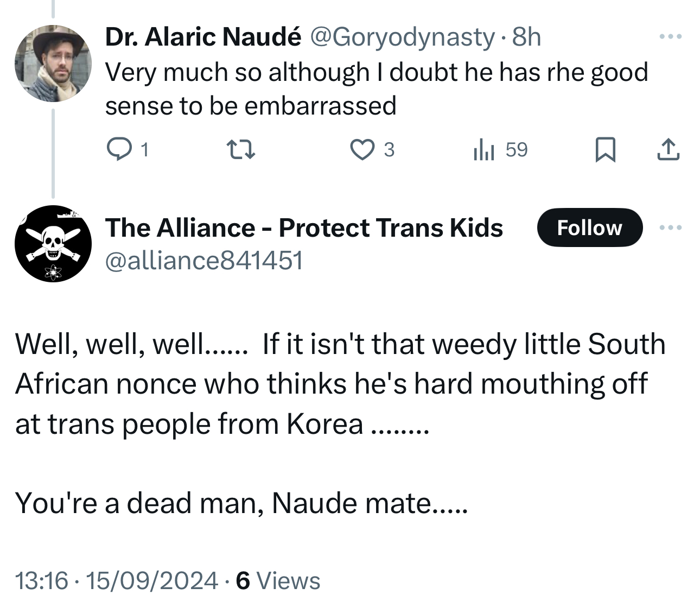The image size is (700, 607).
Task: Open more options beside Follow button
Action: (671, 228)
